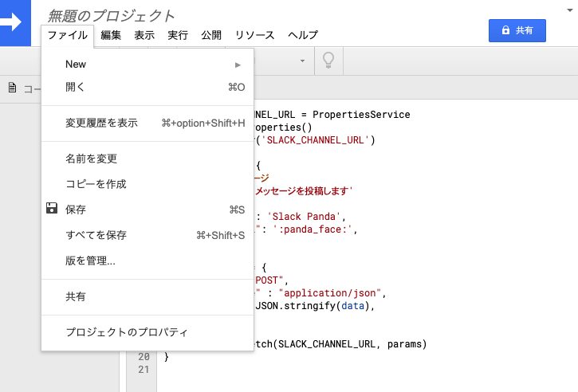Open the 公開 menu
Screen dimensions: 578x392
(x=211, y=35)
